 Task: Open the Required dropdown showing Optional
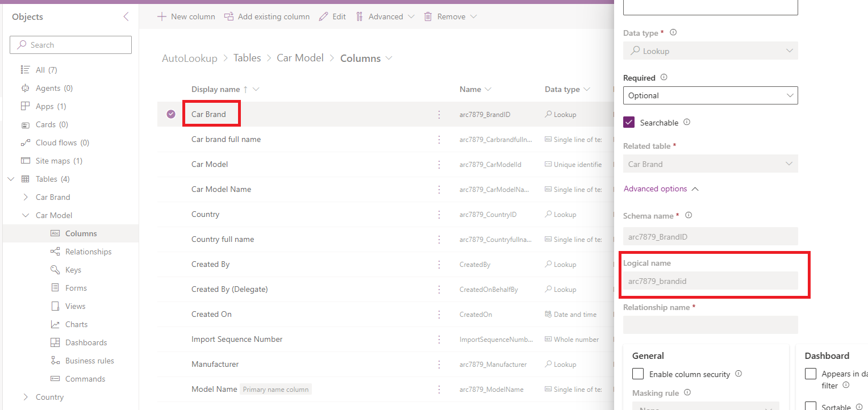710,95
